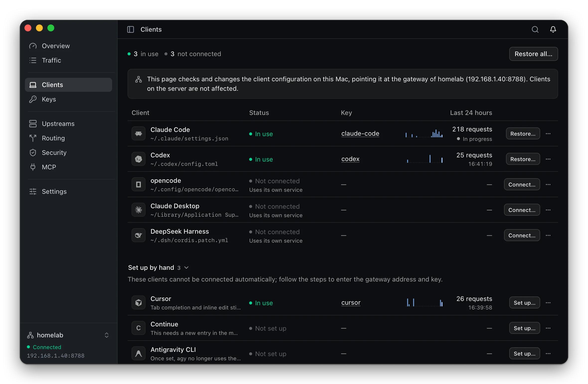The width and height of the screenshot is (588, 384).
Task: Open Settings in sidebar
Action: [x=69, y=192]
